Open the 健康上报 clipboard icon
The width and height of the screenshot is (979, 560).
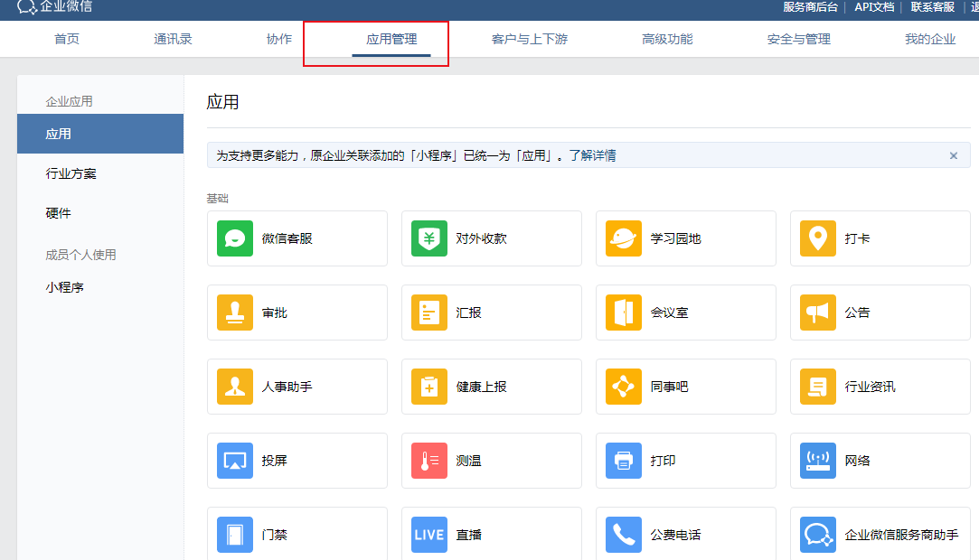[429, 387]
